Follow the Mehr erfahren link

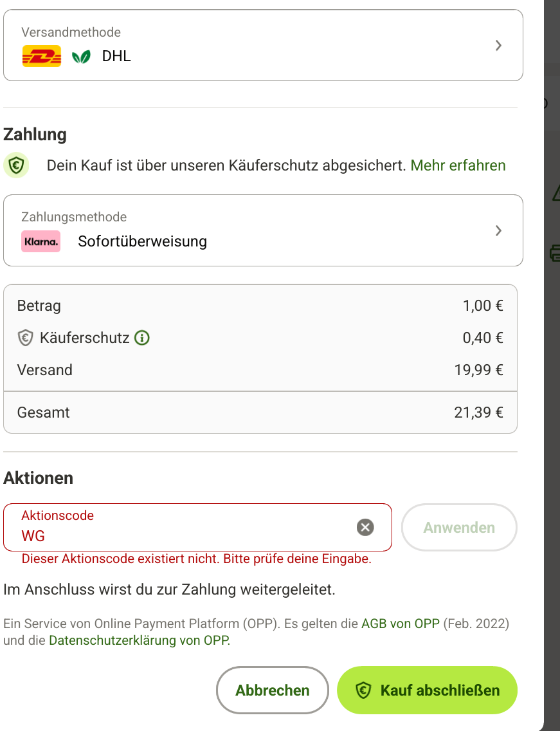tap(458, 165)
